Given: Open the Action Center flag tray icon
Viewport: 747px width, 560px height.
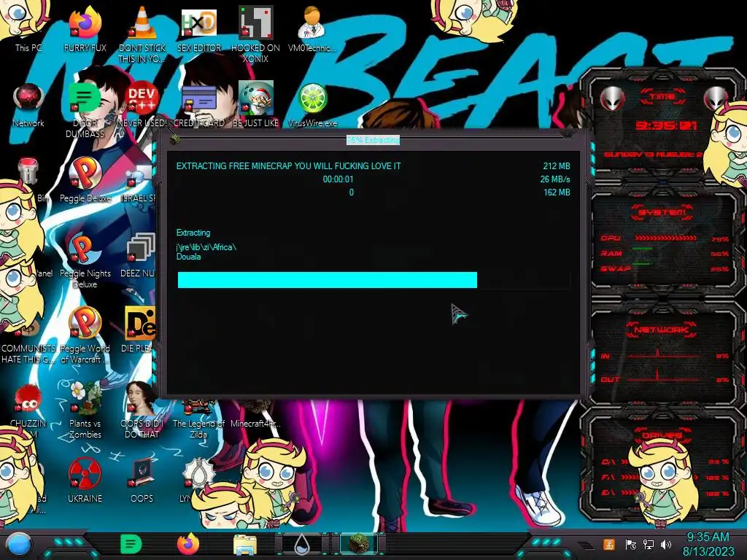Looking at the screenshot, I should (x=630, y=544).
